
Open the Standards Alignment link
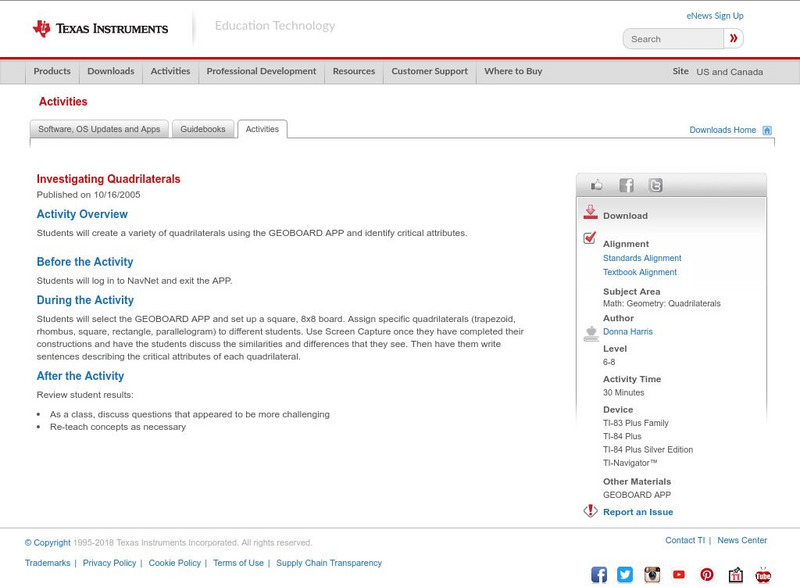642,258
